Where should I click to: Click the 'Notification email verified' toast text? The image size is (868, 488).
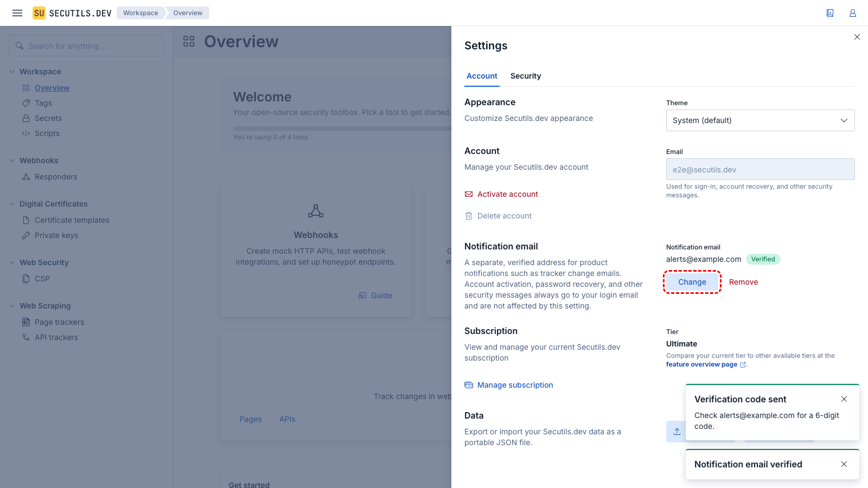pos(748,464)
